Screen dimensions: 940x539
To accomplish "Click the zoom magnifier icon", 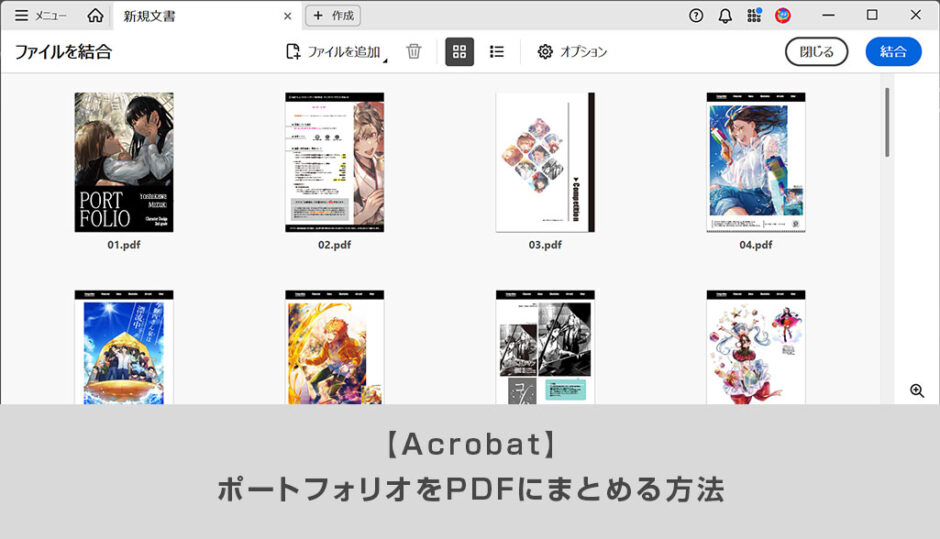I will pos(917,391).
